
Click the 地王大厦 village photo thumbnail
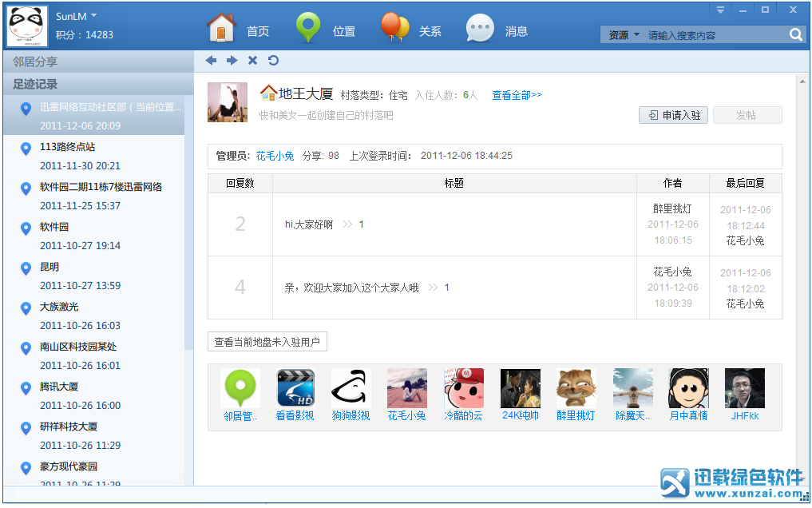tap(228, 102)
